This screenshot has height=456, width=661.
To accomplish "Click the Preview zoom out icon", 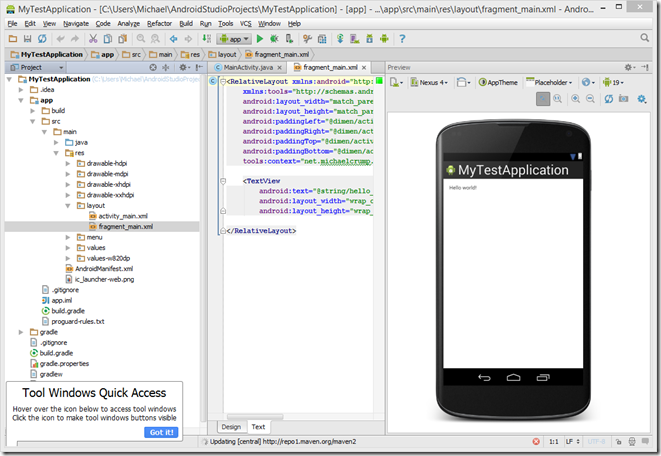I will point(590,99).
